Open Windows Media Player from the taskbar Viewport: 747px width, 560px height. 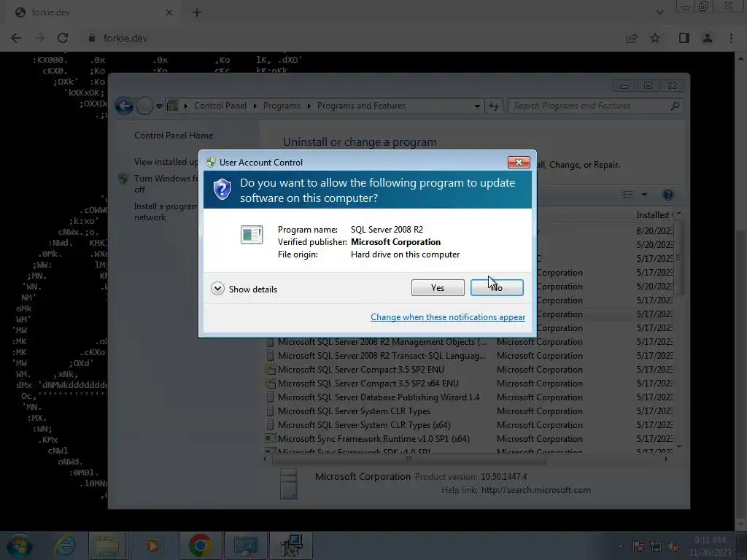pos(153,545)
